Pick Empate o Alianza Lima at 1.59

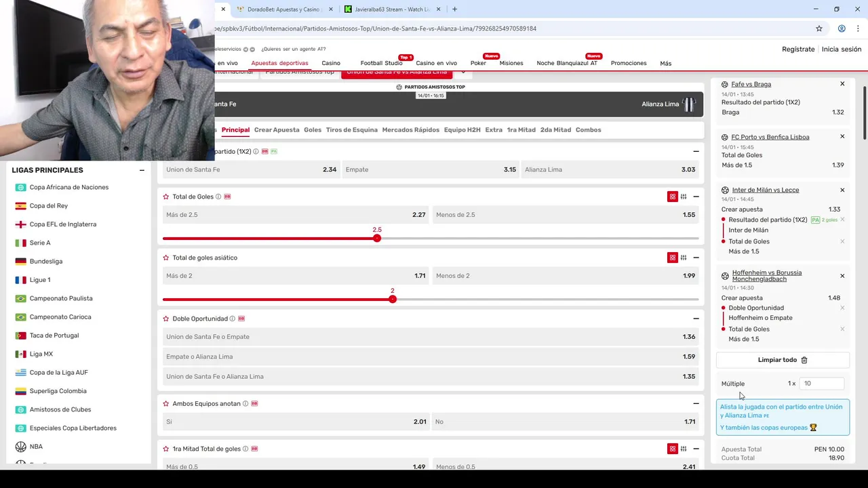tap(431, 357)
